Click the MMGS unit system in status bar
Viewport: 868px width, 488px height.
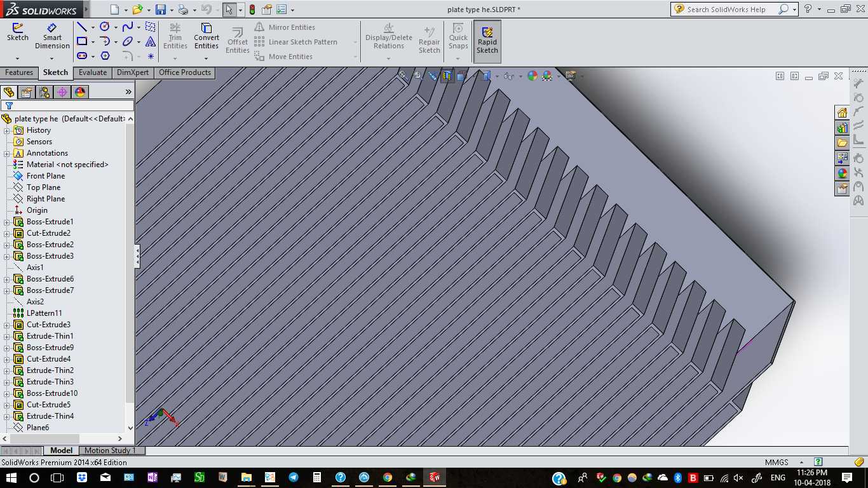(776, 463)
